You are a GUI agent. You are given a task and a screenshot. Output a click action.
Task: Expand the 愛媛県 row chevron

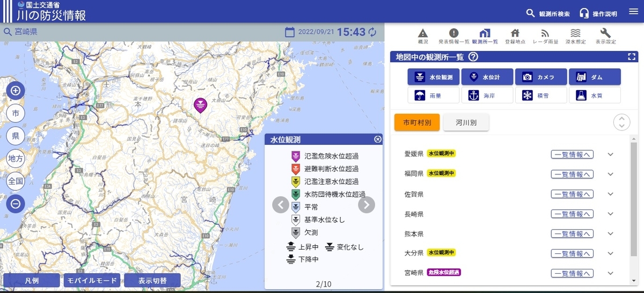[610, 155]
